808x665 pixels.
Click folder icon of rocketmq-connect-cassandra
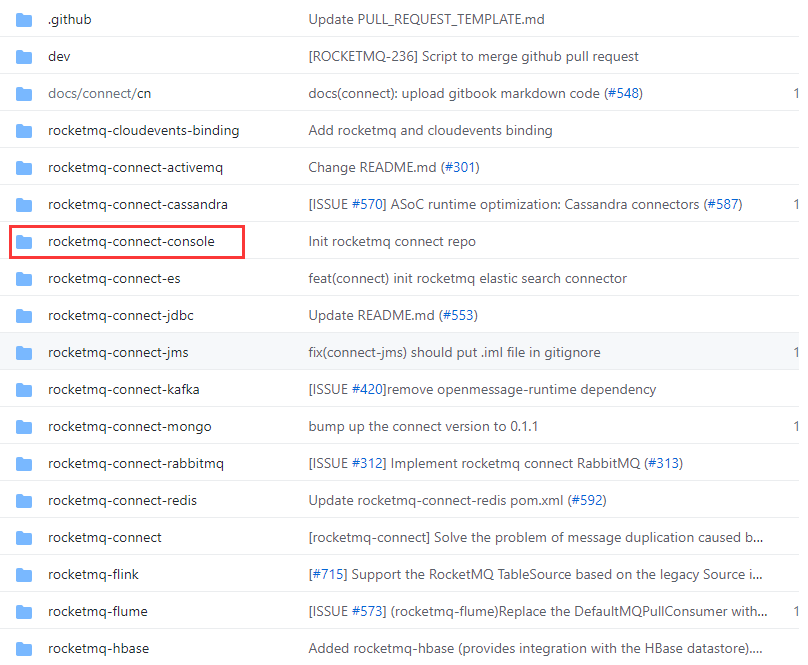click(24, 205)
